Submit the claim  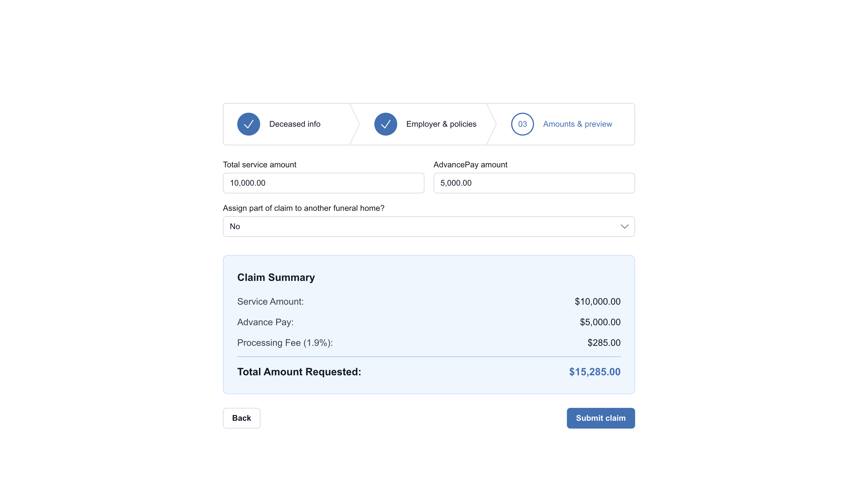click(x=601, y=418)
